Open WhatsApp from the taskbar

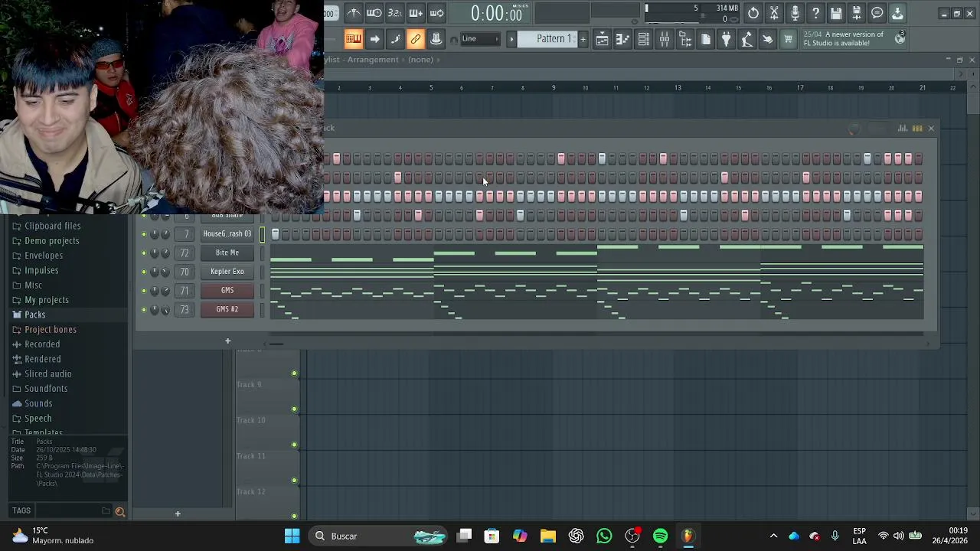604,536
